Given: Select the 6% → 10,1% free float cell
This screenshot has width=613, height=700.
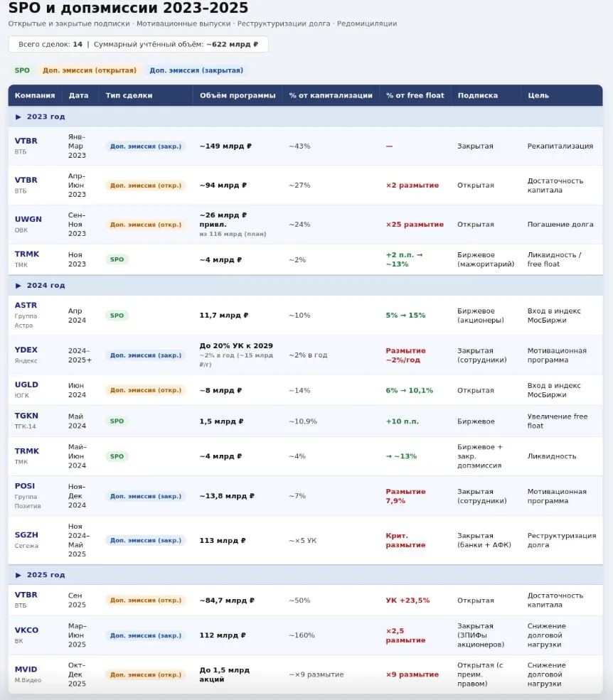Looking at the screenshot, I should 410,390.
